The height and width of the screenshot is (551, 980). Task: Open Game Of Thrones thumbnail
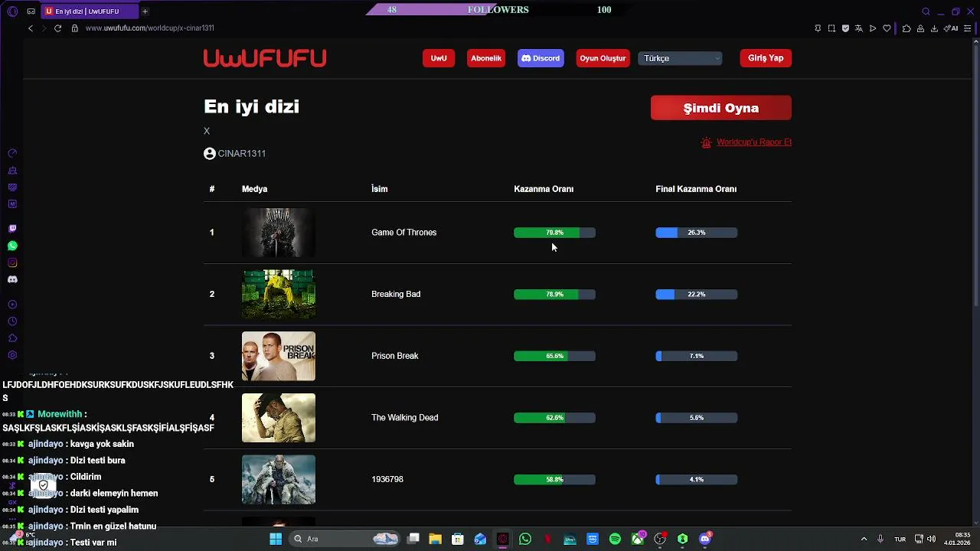tap(279, 233)
